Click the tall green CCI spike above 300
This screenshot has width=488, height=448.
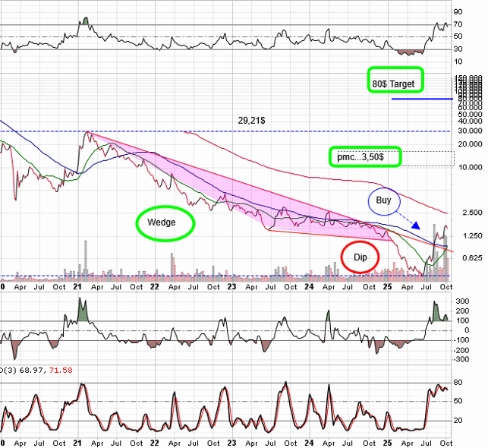pyautogui.click(x=82, y=310)
